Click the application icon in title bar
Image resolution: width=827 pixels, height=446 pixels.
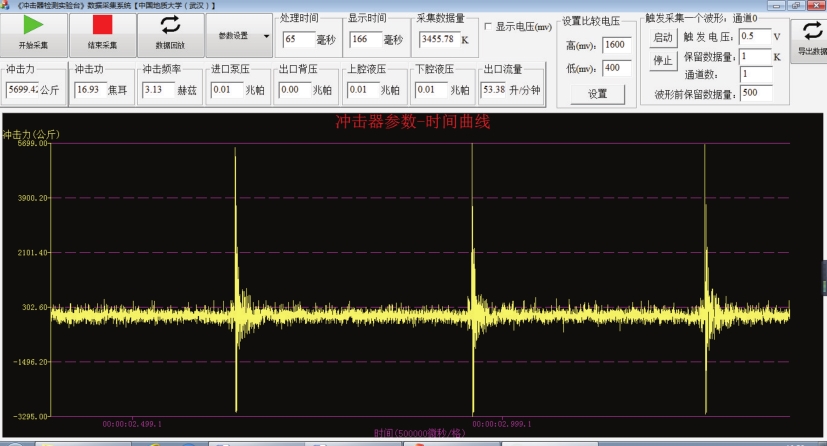[x=5, y=5]
